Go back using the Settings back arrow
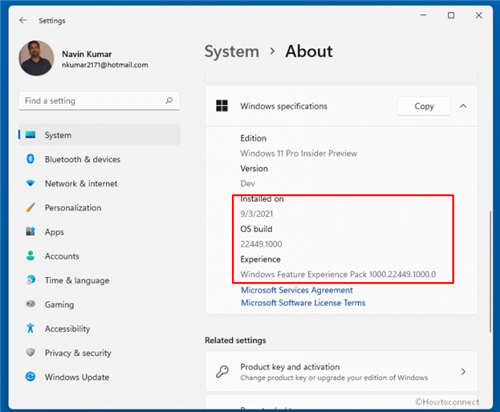Viewport: 500px width, 412px height. pos(23,20)
